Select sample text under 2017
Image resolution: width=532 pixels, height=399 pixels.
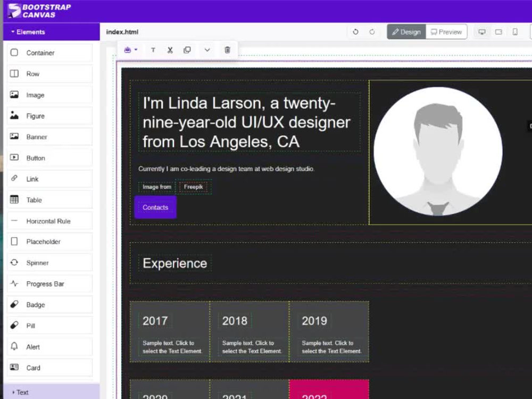pos(172,347)
